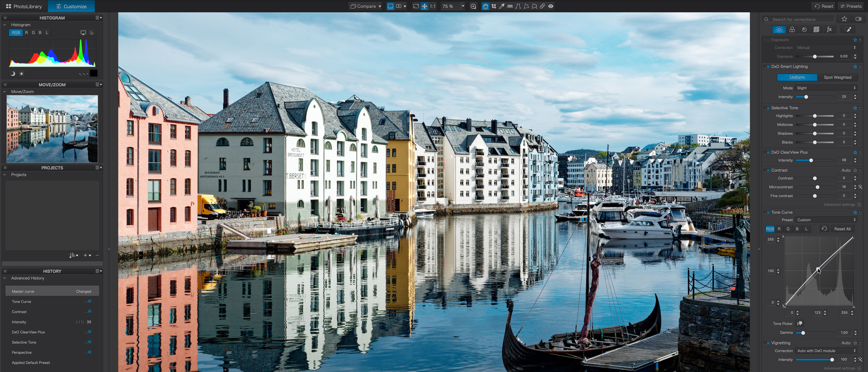
Task: Disable DxO Smart Lighting toggle
Action: click(767, 66)
